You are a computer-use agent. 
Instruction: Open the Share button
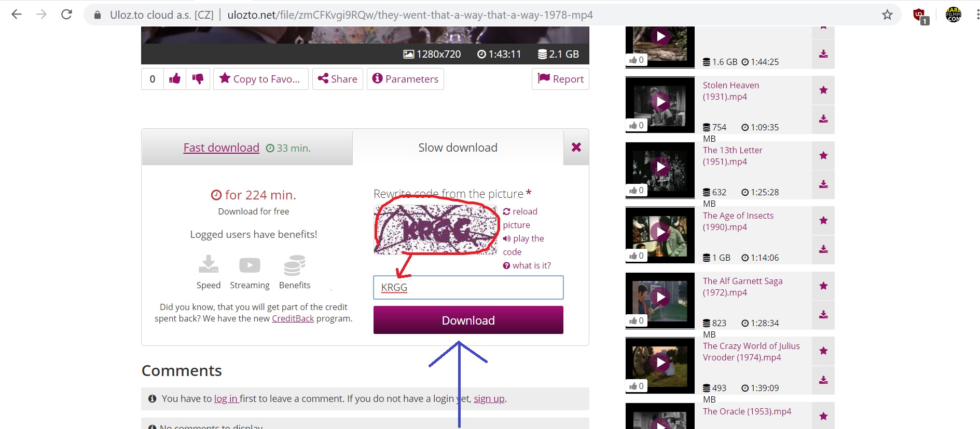pos(337,79)
